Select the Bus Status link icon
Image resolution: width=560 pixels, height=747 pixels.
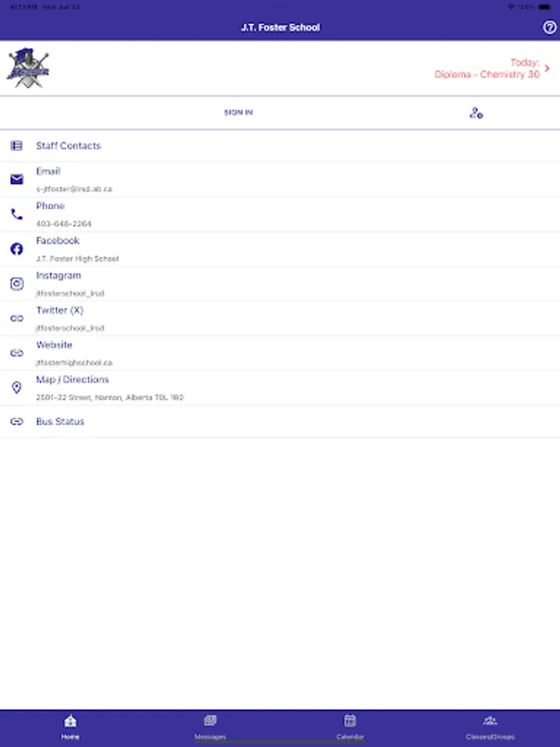[x=17, y=422]
